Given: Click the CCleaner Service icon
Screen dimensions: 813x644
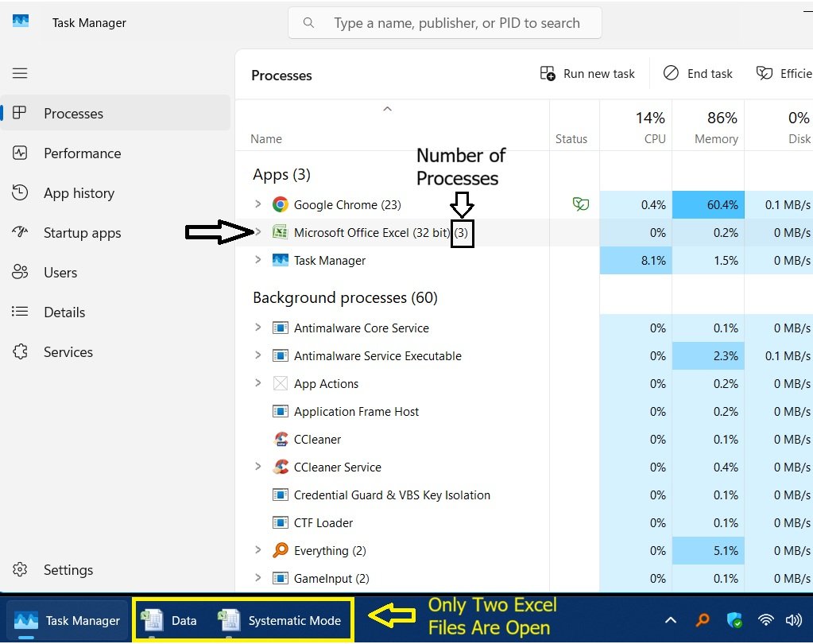Looking at the screenshot, I should [281, 467].
